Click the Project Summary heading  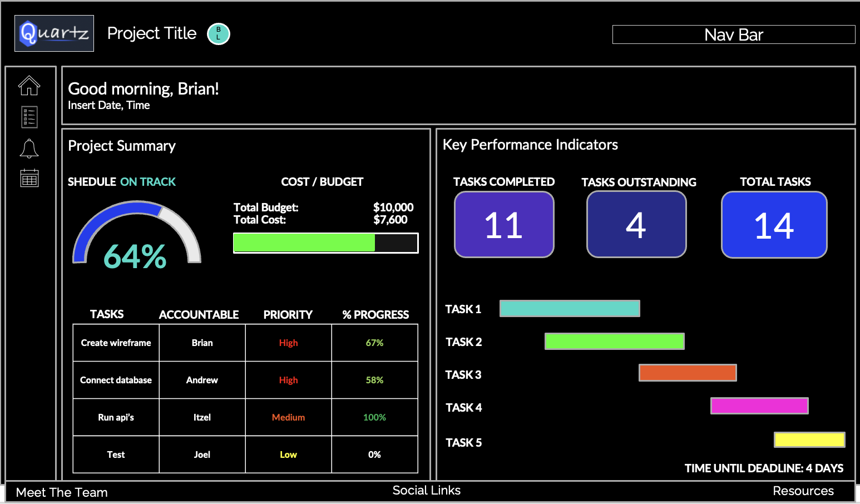[122, 146]
